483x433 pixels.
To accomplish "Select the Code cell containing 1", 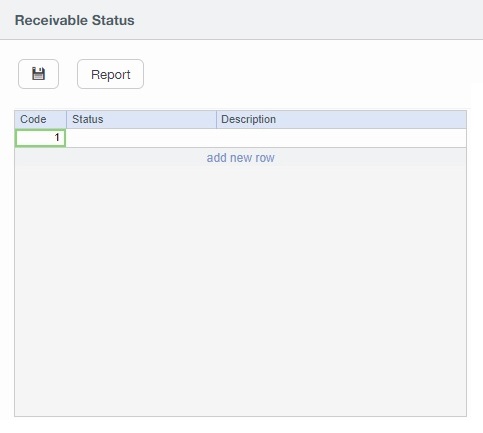I will (x=40, y=138).
